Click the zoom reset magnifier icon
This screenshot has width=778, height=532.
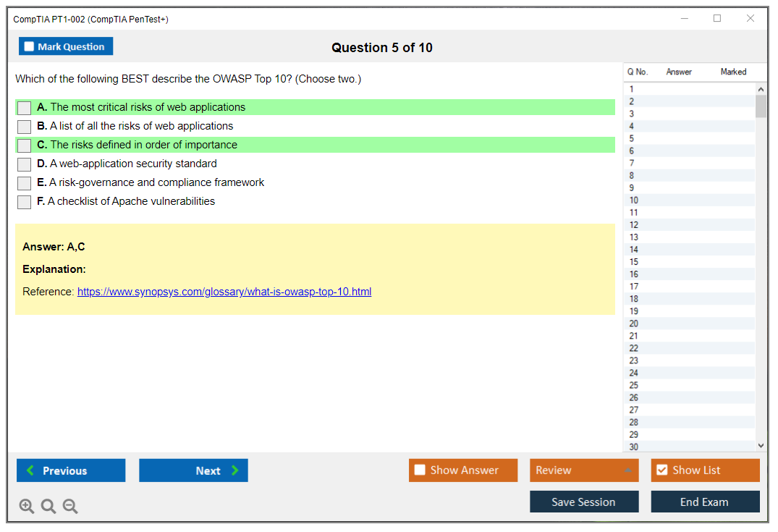point(48,507)
